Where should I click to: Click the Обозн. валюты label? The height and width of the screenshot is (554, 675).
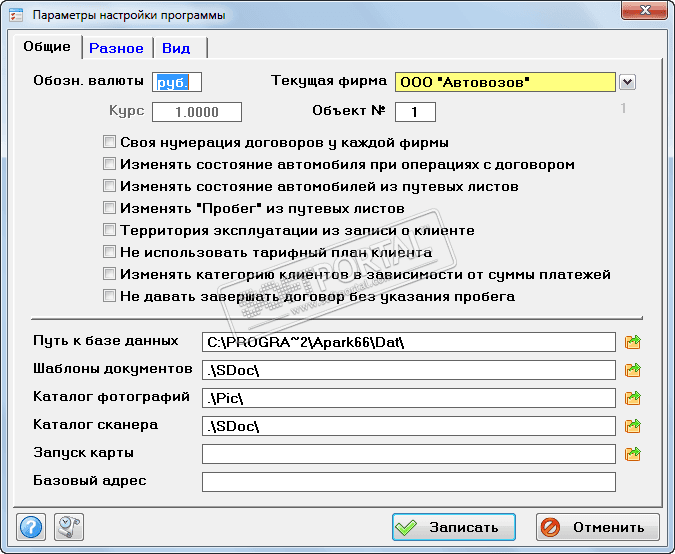88,81
